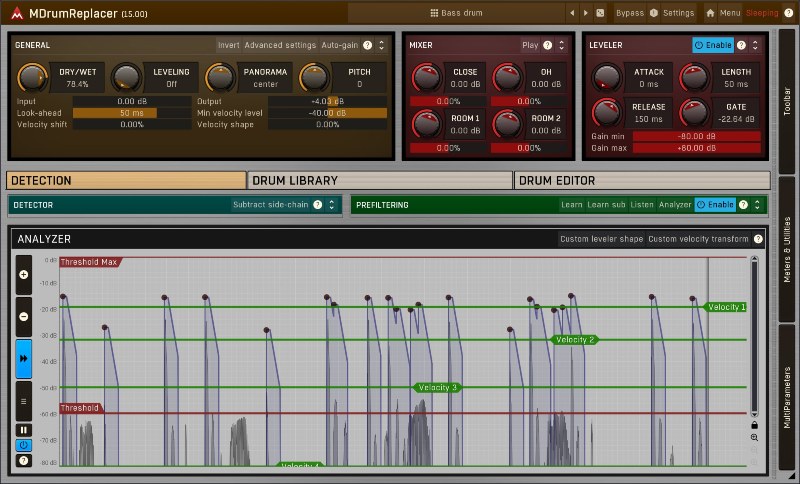
Task: Open the Drum Editor tab
Action: pyautogui.click(x=641, y=181)
